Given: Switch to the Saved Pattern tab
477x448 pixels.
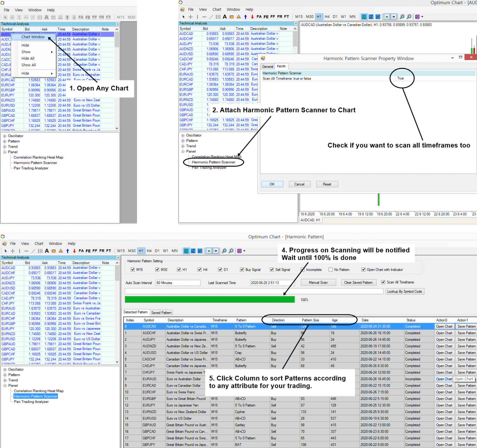Looking at the screenshot, I should point(161,312).
